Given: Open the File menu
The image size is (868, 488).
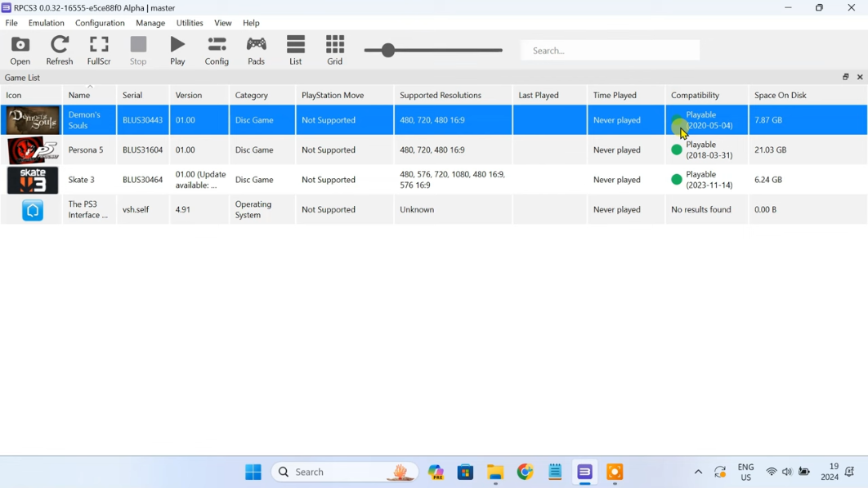Looking at the screenshot, I should pyautogui.click(x=11, y=23).
